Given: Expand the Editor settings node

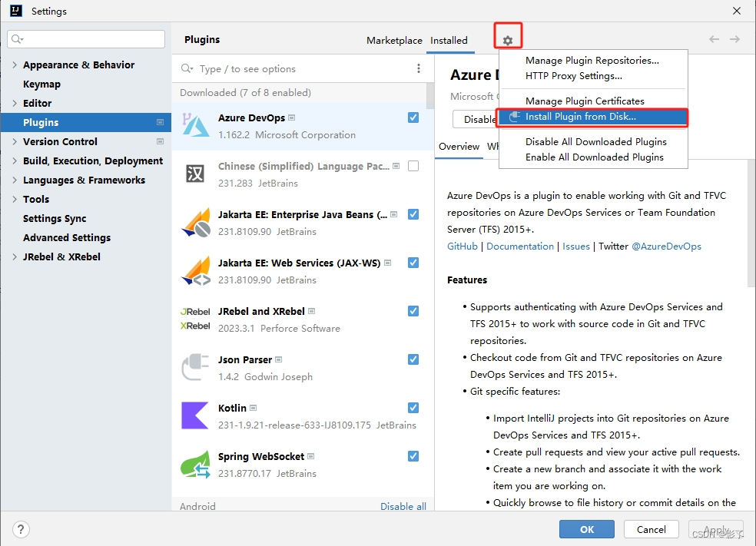Looking at the screenshot, I should [15, 103].
